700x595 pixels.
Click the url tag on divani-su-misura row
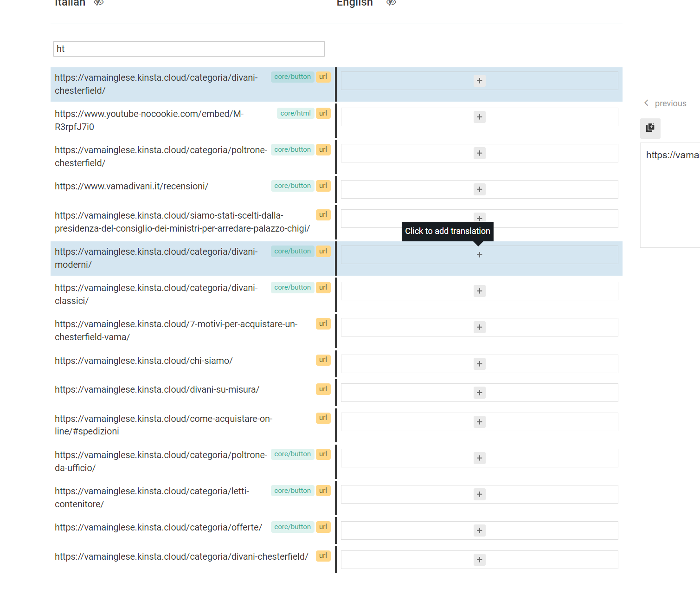coord(323,389)
